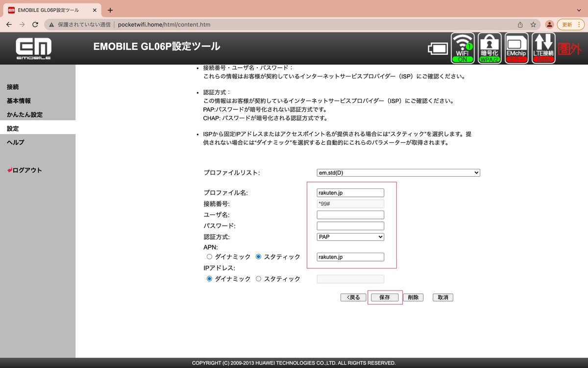
Task: Open the プロファイルリスト dropdown
Action: coord(398,173)
